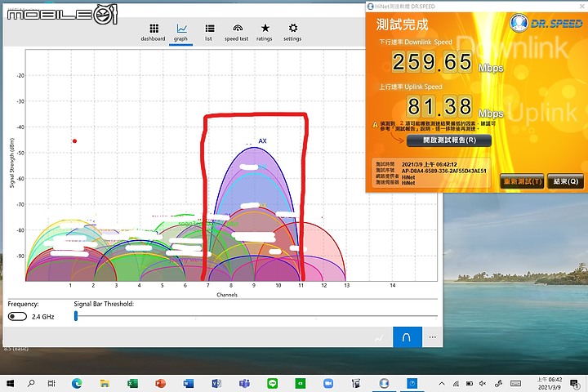
Task: Click the test serial number AP-D8A4 text
Action: [443, 171]
